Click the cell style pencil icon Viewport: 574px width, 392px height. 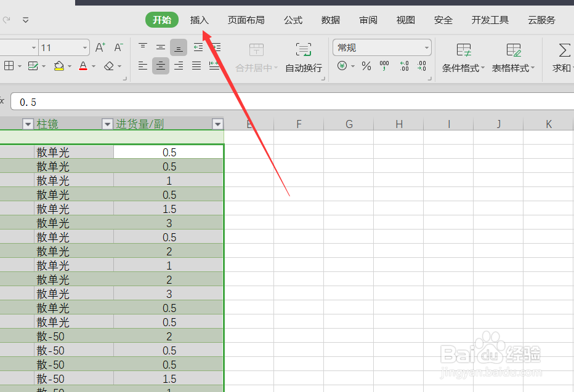33,66
